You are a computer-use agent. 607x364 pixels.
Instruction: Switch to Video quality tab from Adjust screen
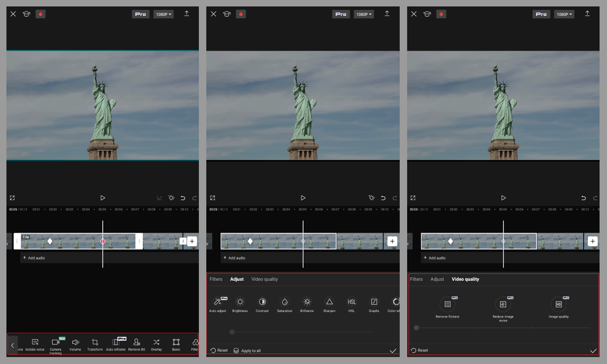265,279
